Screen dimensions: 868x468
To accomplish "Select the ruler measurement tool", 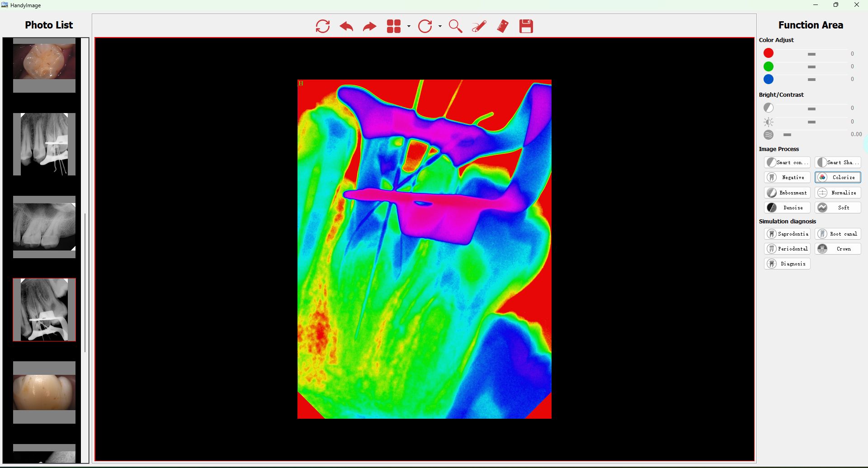I will (x=502, y=26).
